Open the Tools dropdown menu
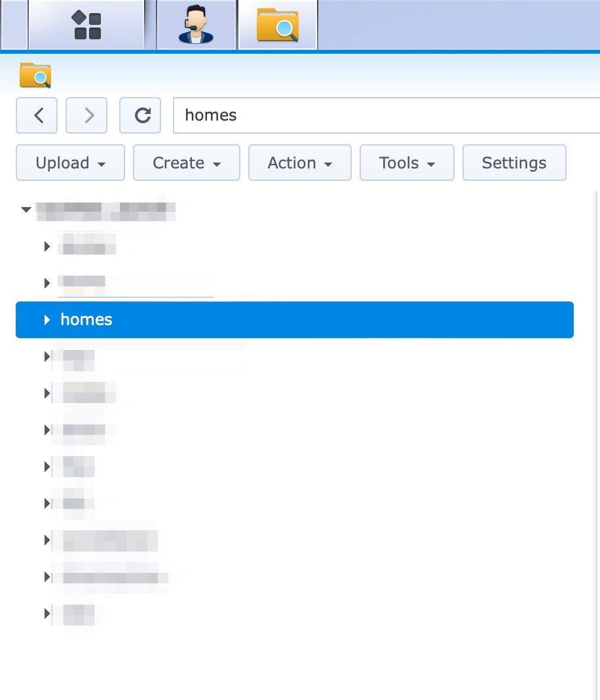This screenshot has width=600, height=700. [x=407, y=163]
